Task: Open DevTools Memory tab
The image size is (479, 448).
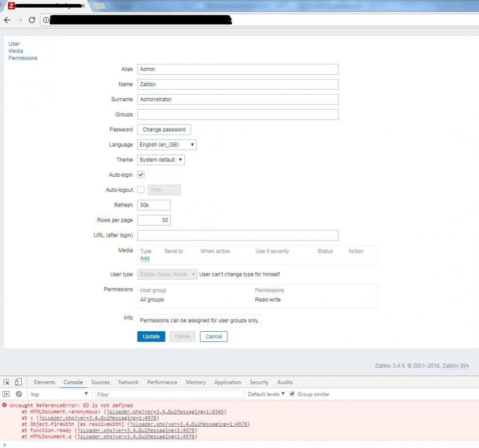Action: (x=196, y=382)
